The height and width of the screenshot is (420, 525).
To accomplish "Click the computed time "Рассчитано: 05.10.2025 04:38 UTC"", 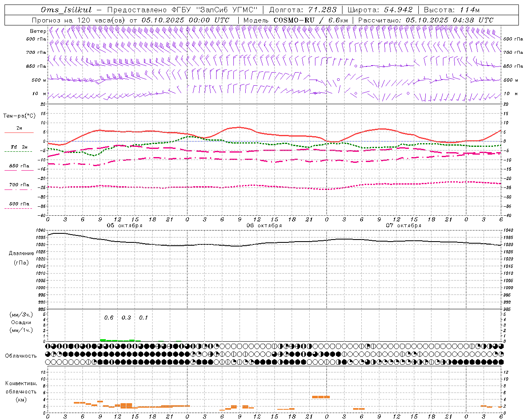I will pos(426,20).
